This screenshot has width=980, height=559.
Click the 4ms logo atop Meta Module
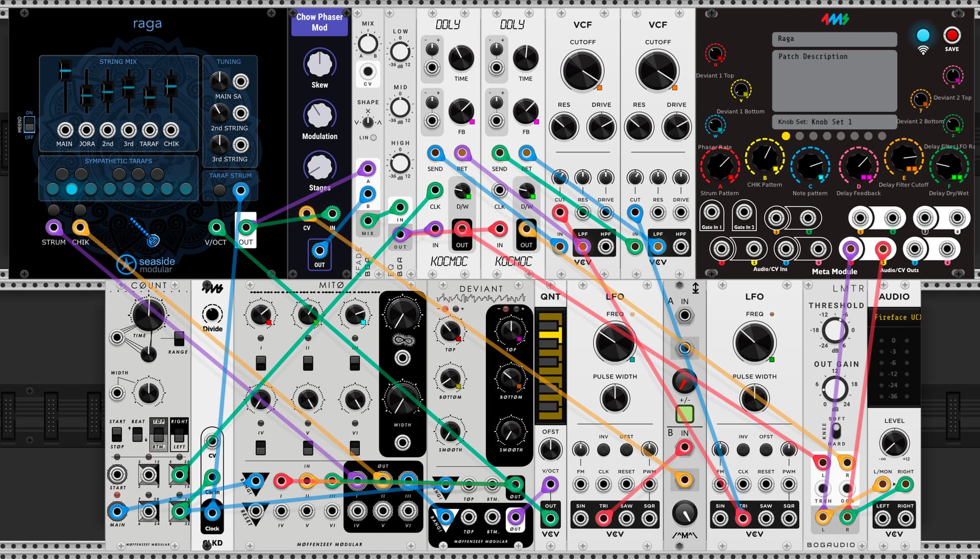click(x=835, y=19)
